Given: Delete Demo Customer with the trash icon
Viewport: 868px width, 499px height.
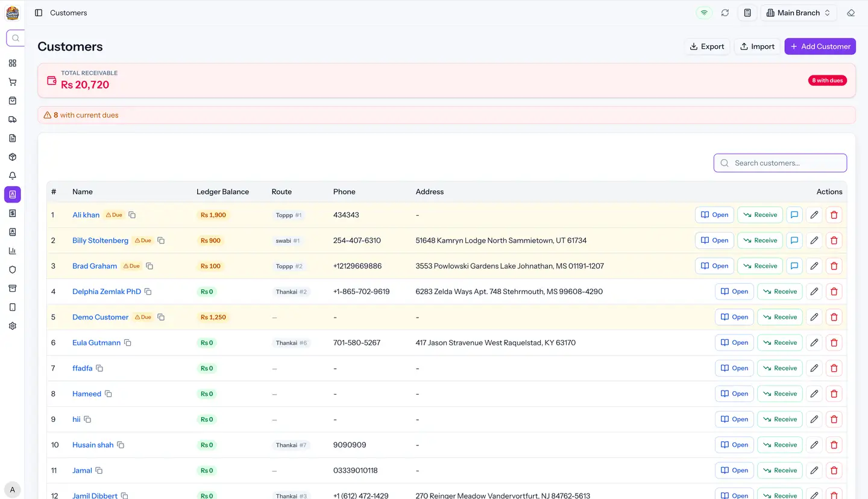Looking at the screenshot, I should pyautogui.click(x=834, y=317).
